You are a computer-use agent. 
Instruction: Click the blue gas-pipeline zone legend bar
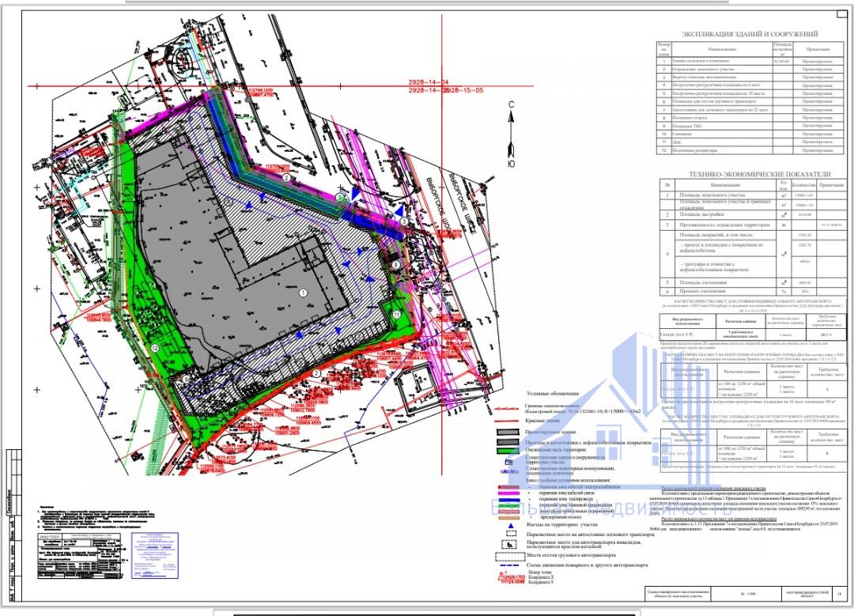(x=508, y=499)
